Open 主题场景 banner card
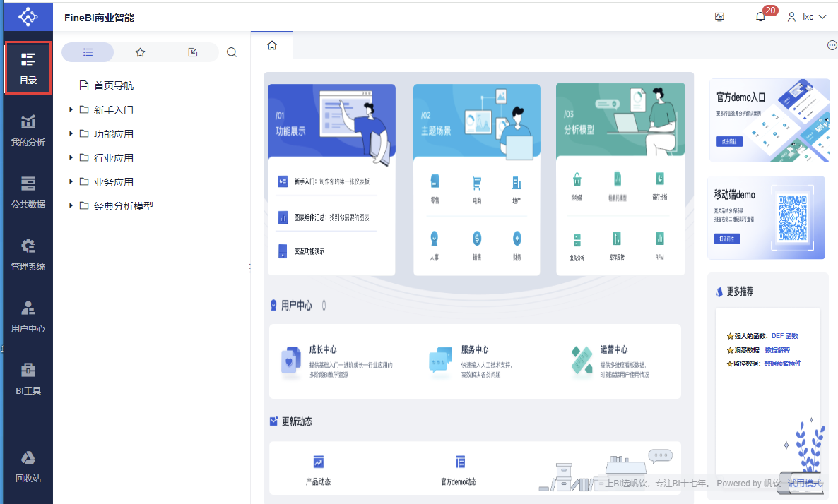The height and width of the screenshot is (504, 838). pos(477,120)
